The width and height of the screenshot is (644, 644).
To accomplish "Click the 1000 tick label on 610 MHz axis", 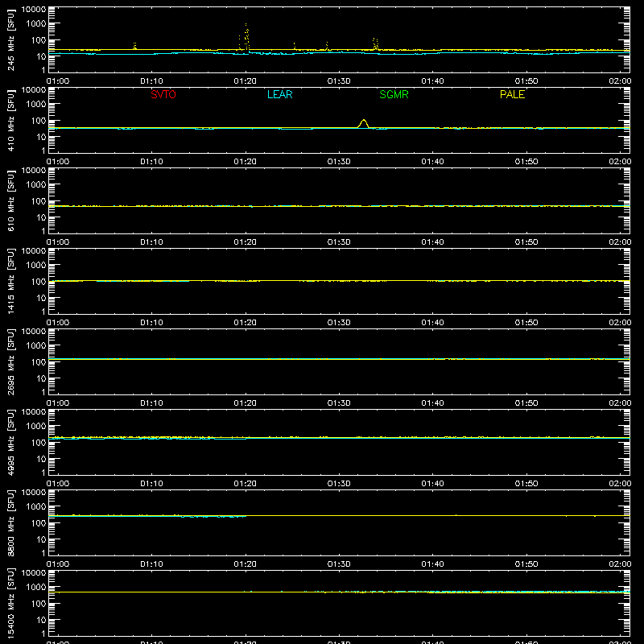I will 36,184.
